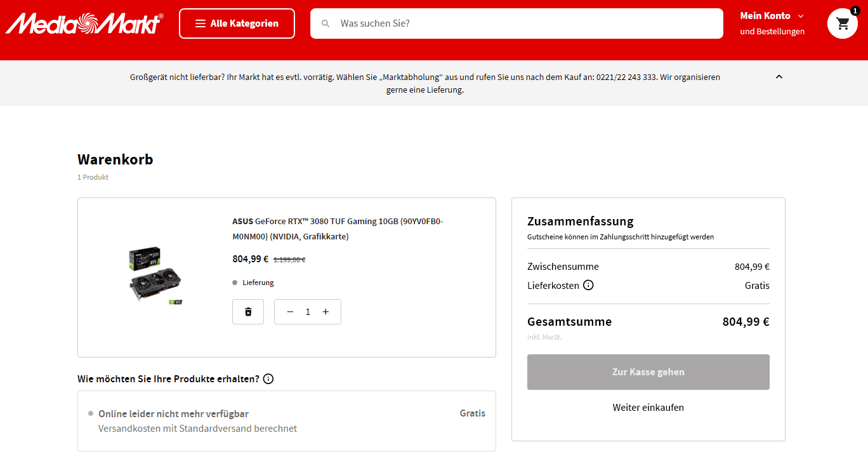Select 'Online leider nicht mehr verfügbar' delivery option
868x461 pixels.
[x=287, y=421]
